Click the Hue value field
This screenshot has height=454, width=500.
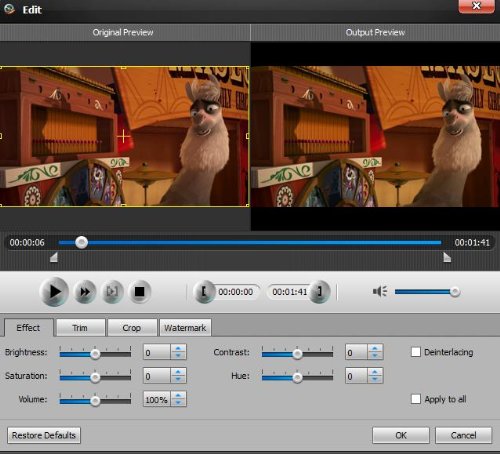coord(357,376)
